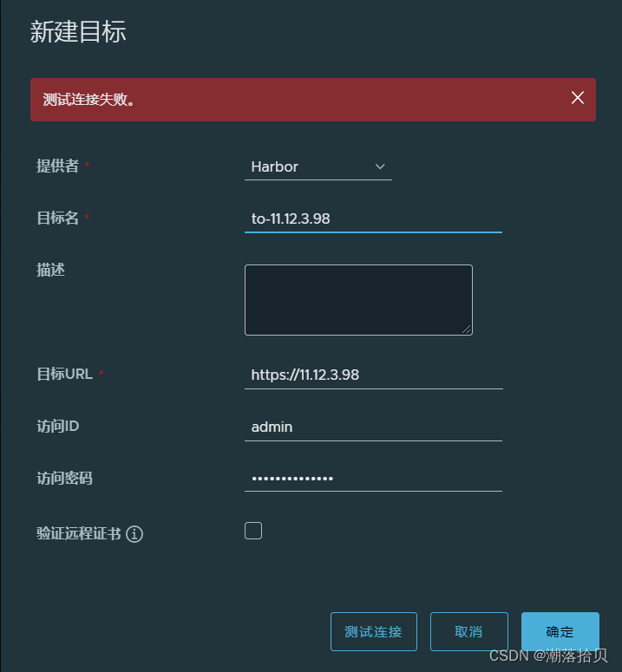Screen dimensions: 622x672
Task: Dismiss the 测试连接失败 error alert
Action: tap(578, 98)
